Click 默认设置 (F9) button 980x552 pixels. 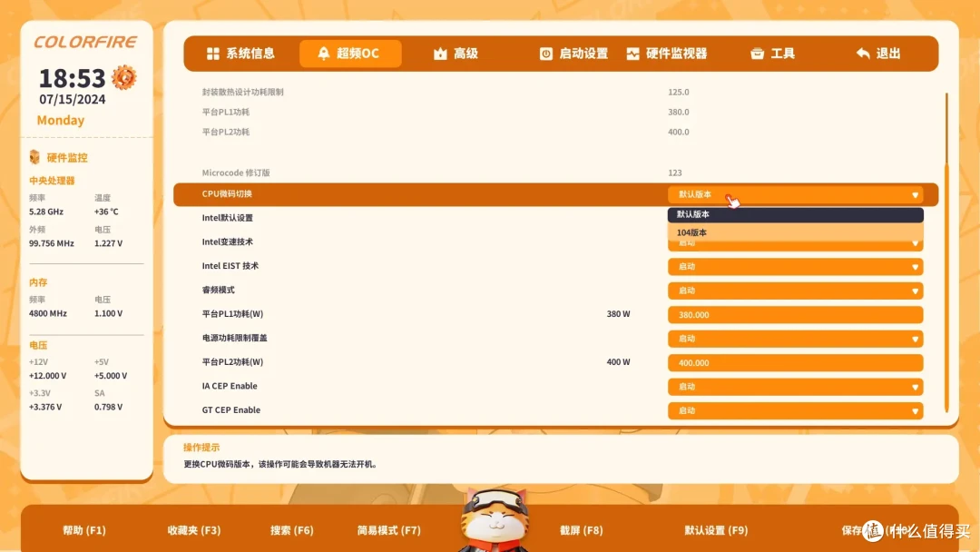[x=716, y=530]
